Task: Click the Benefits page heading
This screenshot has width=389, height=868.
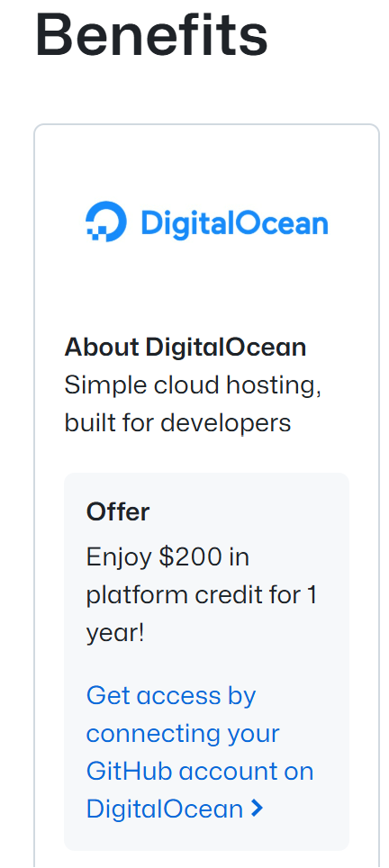Action: [x=151, y=34]
